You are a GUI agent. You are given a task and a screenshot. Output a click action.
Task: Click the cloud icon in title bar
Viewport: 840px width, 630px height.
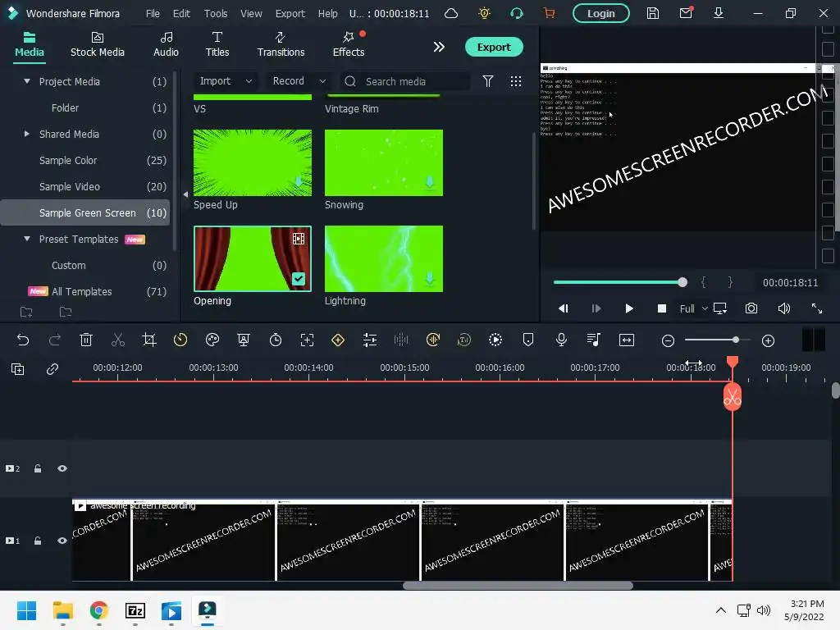point(451,13)
